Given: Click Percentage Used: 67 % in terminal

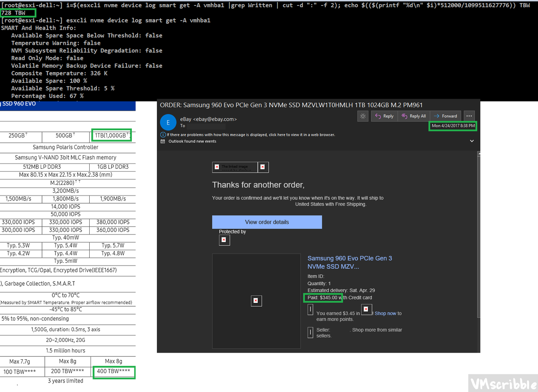Looking at the screenshot, I should tap(47, 96).
